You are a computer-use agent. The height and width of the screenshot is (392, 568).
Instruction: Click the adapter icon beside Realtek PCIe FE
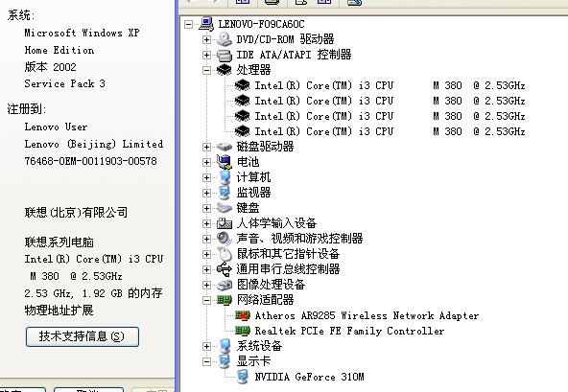(x=243, y=331)
